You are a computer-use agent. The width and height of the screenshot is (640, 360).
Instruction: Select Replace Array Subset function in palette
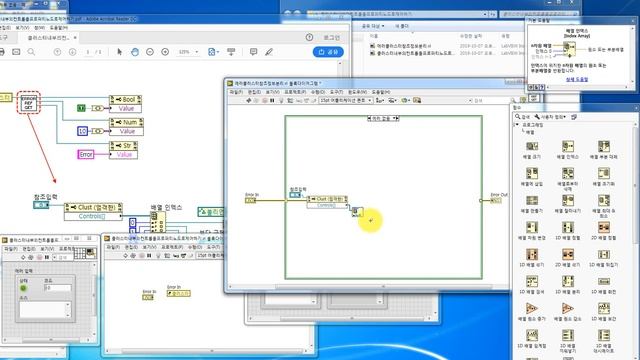point(604,146)
